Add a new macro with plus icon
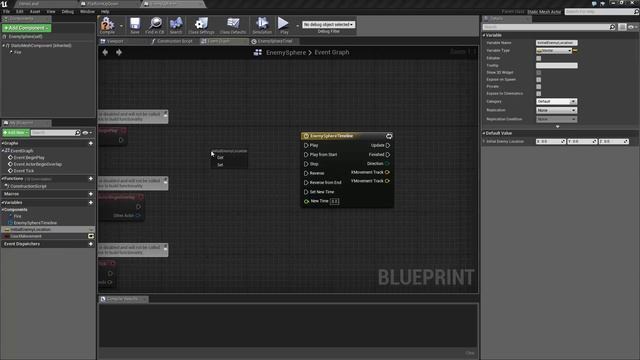 (91, 194)
